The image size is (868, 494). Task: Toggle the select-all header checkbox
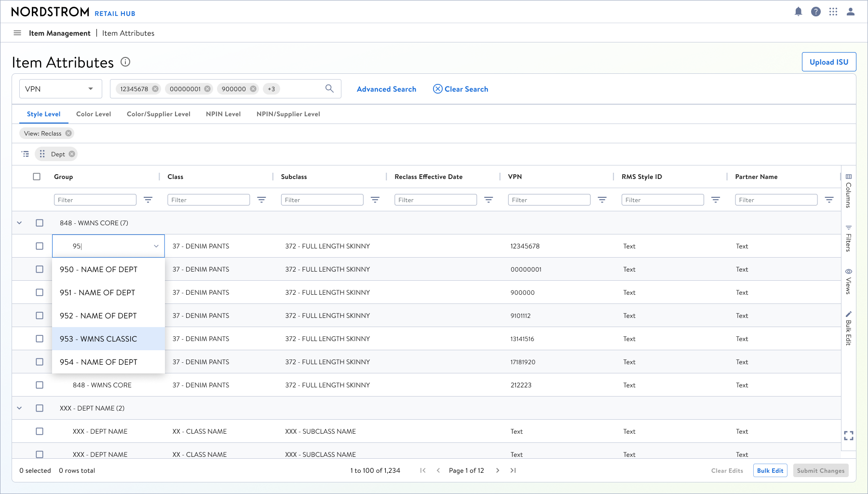37,177
